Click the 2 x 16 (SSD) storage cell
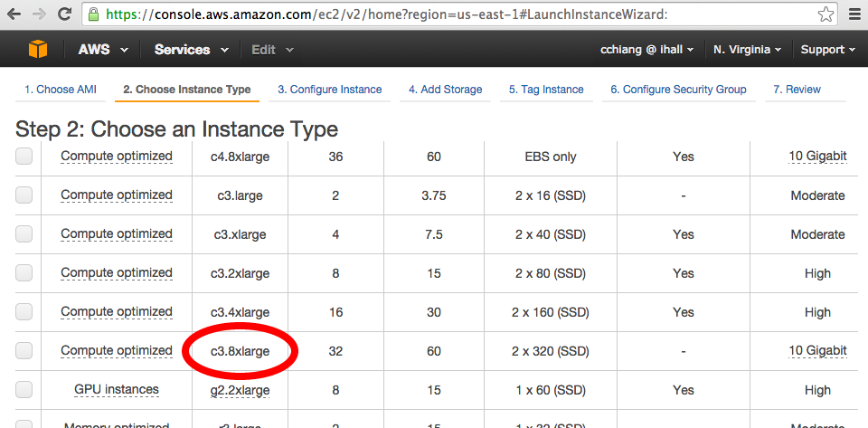The width and height of the screenshot is (868, 428). click(551, 196)
